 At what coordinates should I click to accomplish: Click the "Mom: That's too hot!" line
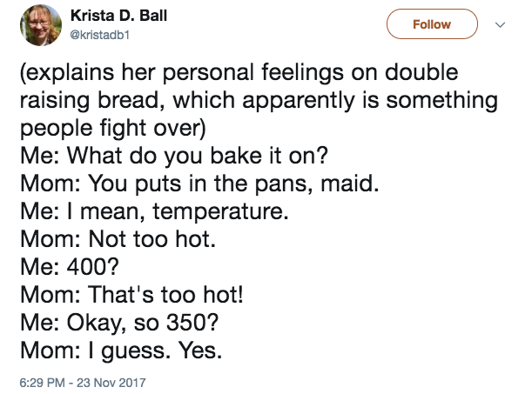[131, 295]
